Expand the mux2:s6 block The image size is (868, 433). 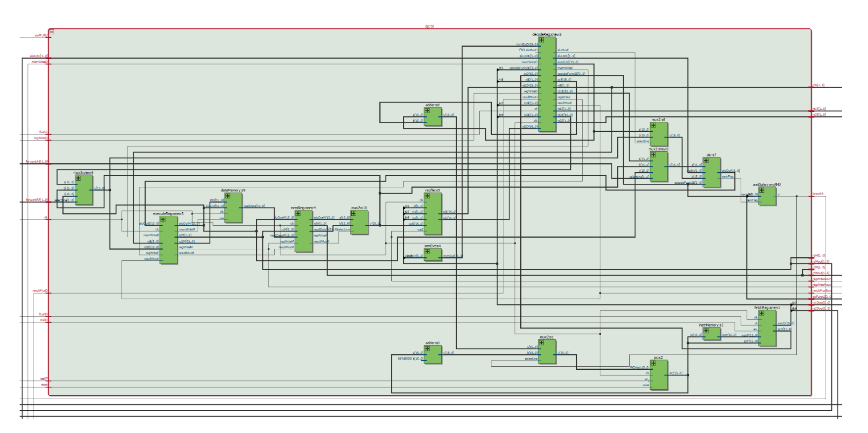[x=653, y=125]
